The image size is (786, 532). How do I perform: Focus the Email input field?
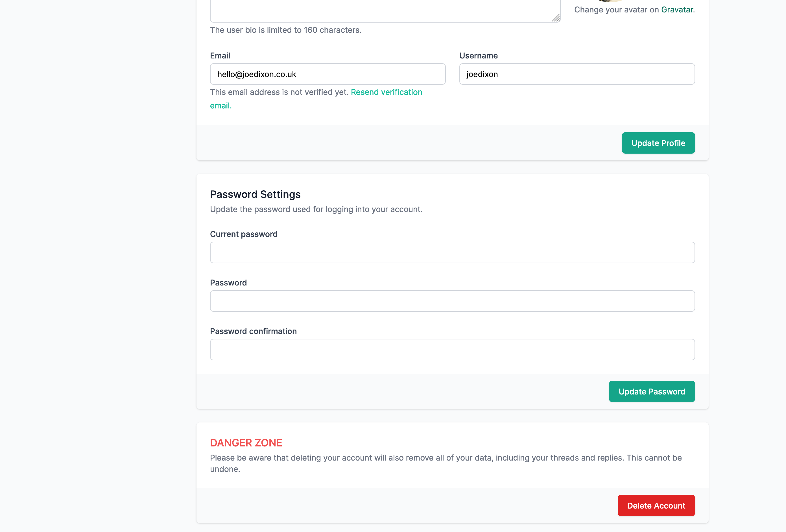pyautogui.click(x=327, y=74)
